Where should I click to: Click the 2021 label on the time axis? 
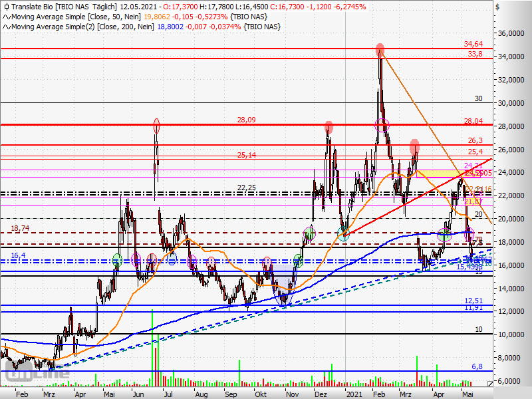353,394
